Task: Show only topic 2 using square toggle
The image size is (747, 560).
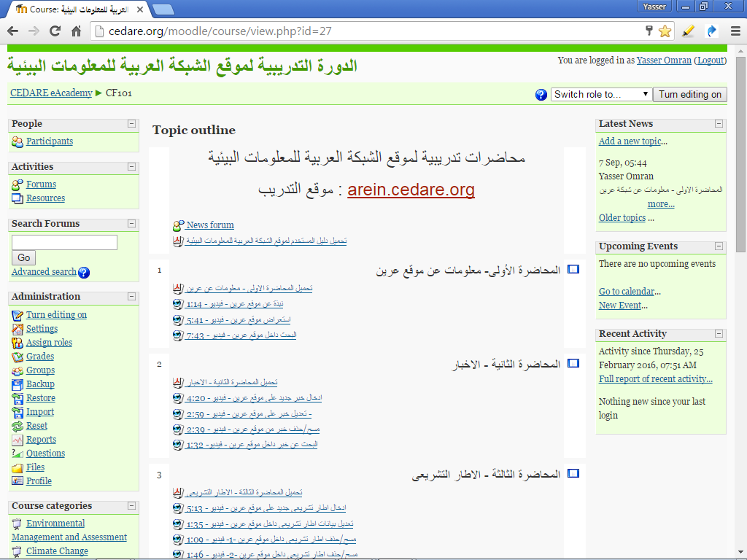Action: [573, 363]
